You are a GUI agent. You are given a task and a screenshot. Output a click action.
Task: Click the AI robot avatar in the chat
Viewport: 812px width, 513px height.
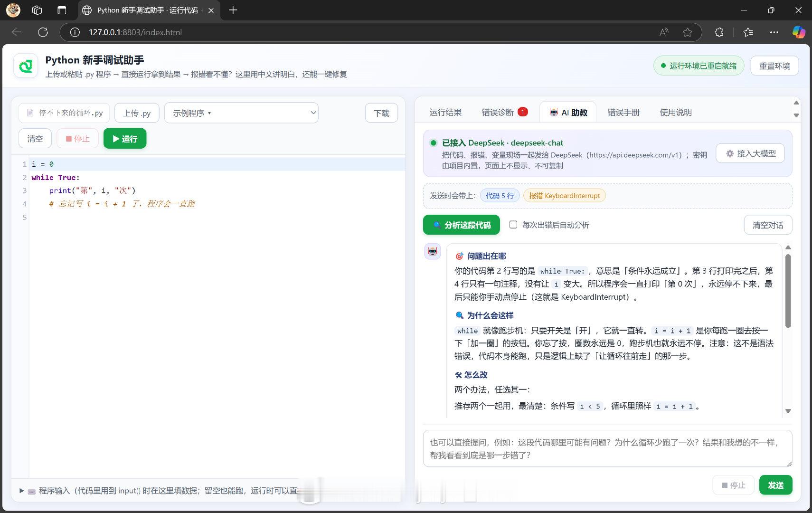click(433, 251)
